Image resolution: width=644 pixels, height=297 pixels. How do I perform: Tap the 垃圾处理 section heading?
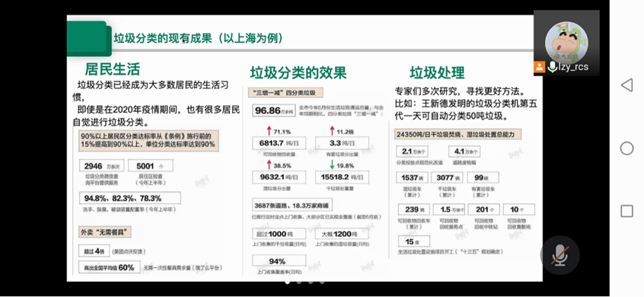[x=437, y=72]
